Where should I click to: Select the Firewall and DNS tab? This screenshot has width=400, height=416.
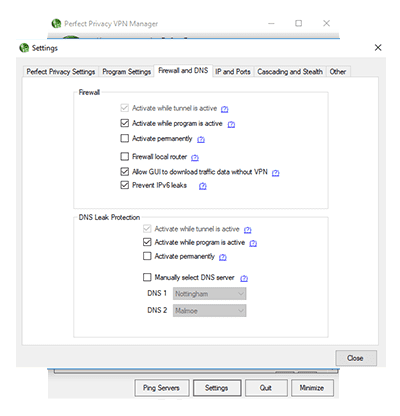pyautogui.click(x=183, y=71)
